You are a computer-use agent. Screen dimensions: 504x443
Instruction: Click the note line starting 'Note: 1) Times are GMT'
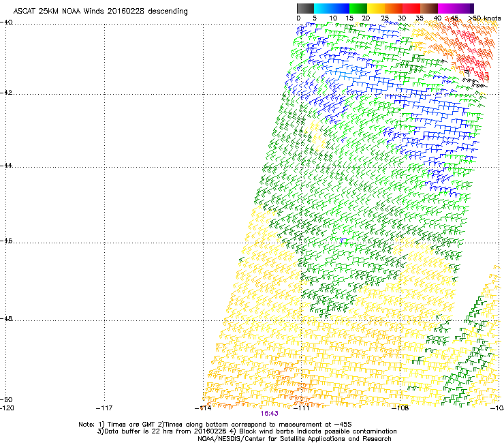215,425
